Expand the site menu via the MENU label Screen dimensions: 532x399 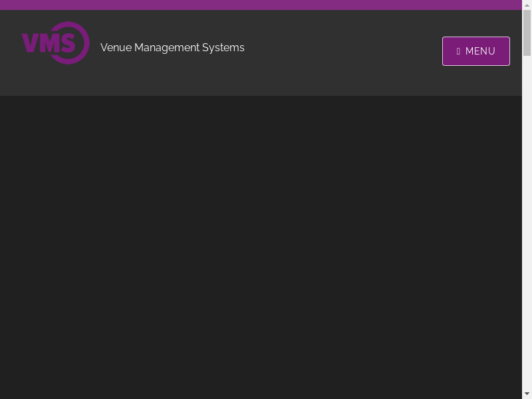480,51
